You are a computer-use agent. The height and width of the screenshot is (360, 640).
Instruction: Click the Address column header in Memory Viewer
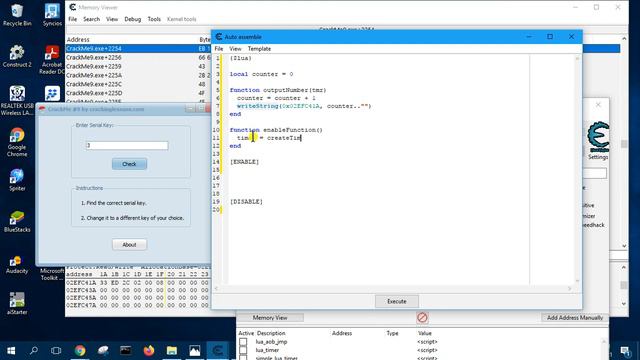[78, 40]
